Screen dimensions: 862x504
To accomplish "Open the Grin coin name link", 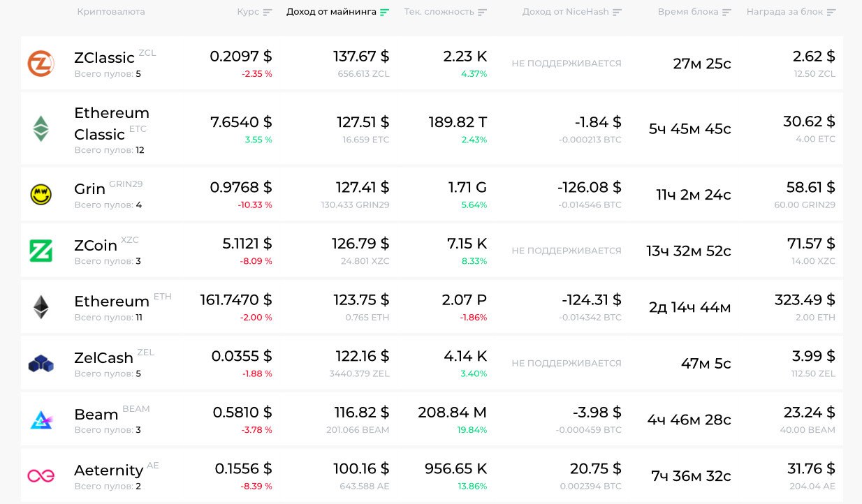I will [x=89, y=189].
